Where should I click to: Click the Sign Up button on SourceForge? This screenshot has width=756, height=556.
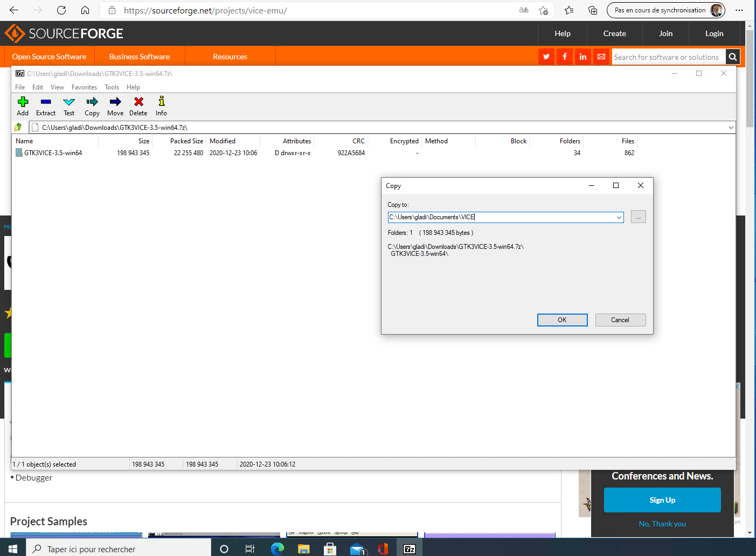pyautogui.click(x=662, y=500)
